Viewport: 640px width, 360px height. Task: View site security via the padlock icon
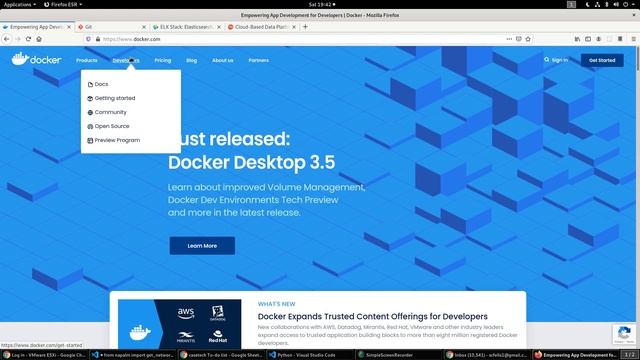[98, 39]
